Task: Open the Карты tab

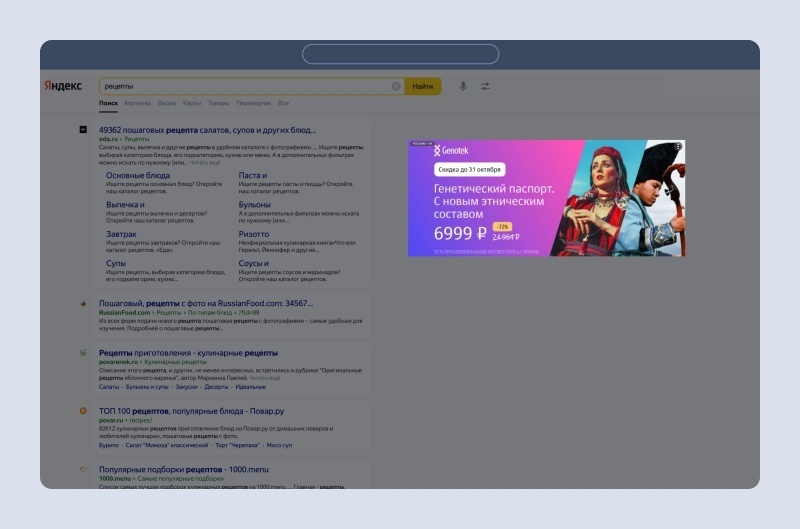Action: click(x=192, y=103)
